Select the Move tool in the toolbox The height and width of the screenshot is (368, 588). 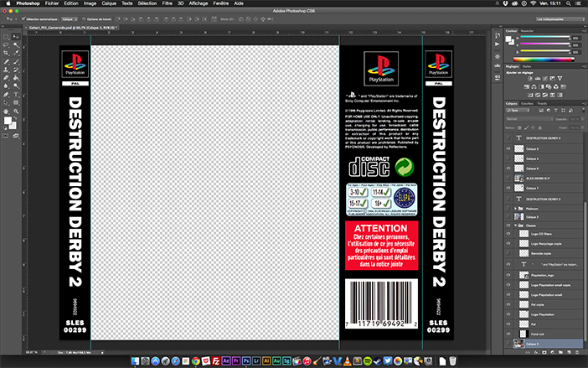16,37
